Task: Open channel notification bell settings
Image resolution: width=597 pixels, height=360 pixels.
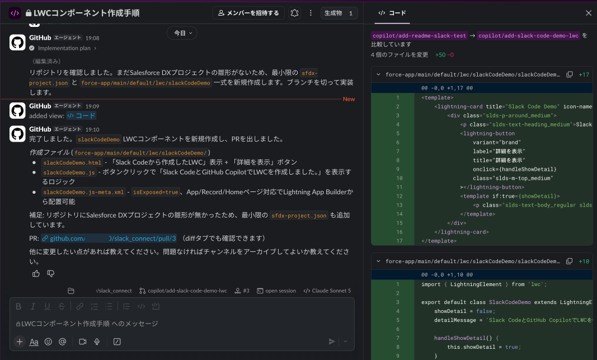Action: pos(294,13)
